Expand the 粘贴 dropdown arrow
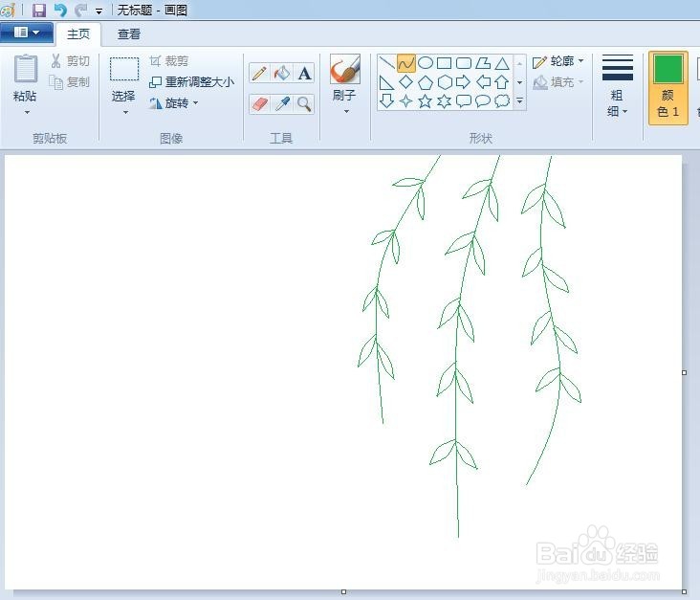The height and width of the screenshot is (600, 700). (27, 112)
